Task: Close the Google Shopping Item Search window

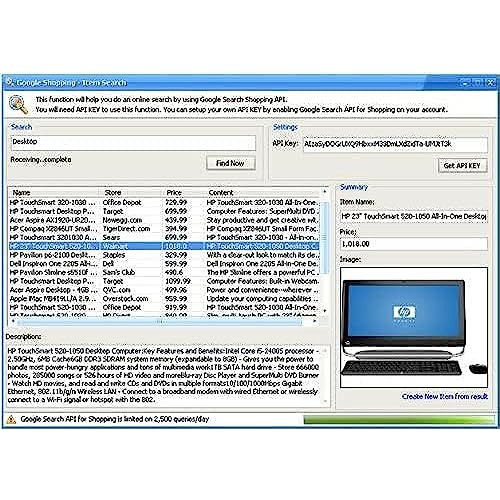Action: [490, 82]
